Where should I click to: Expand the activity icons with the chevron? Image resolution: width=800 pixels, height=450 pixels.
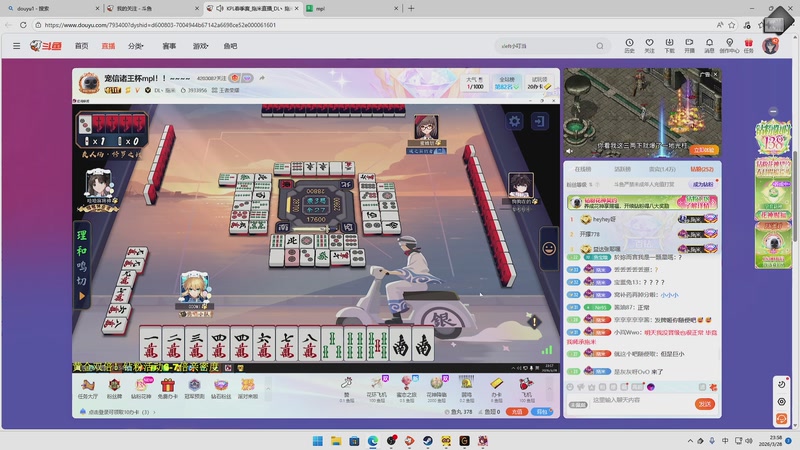pyautogui.click(x=268, y=389)
